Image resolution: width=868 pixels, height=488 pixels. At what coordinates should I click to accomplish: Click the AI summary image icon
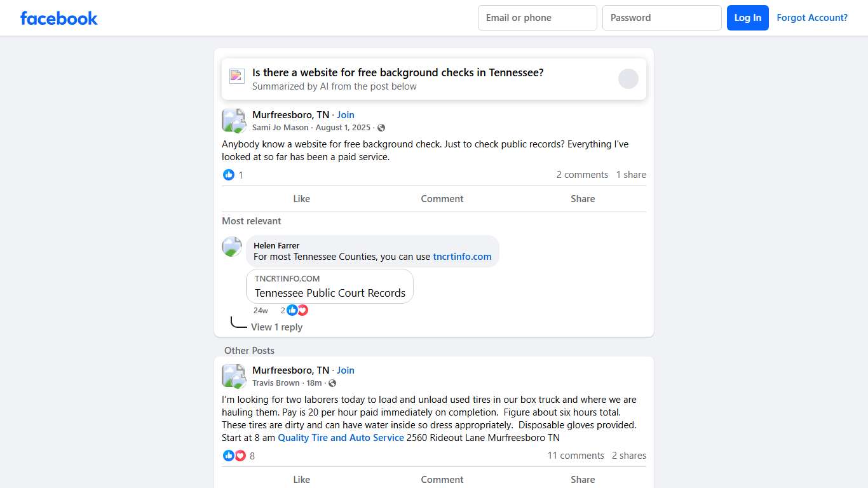click(237, 76)
